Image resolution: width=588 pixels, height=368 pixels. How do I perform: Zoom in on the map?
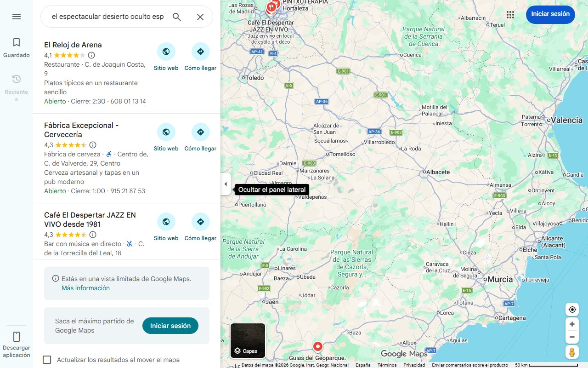click(572, 324)
